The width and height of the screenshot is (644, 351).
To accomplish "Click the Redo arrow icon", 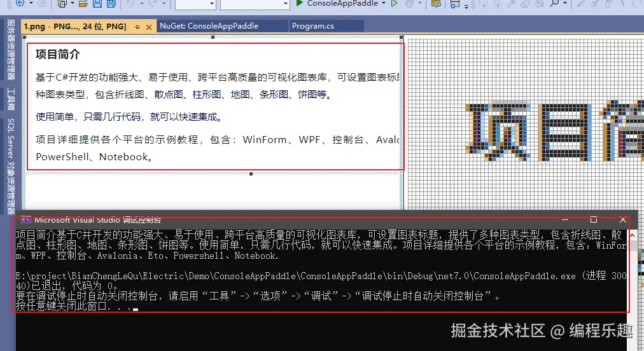I will (x=153, y=3).
